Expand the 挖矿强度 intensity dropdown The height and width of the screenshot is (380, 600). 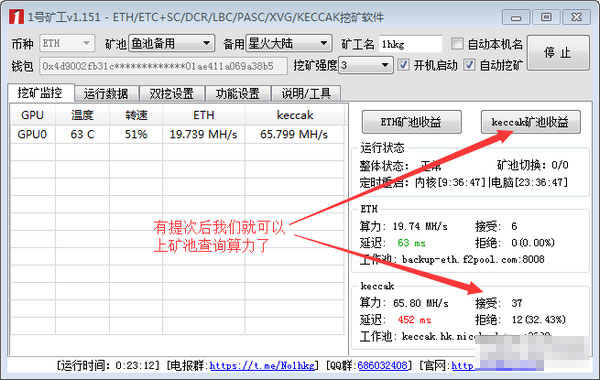[x=365, y=65]
